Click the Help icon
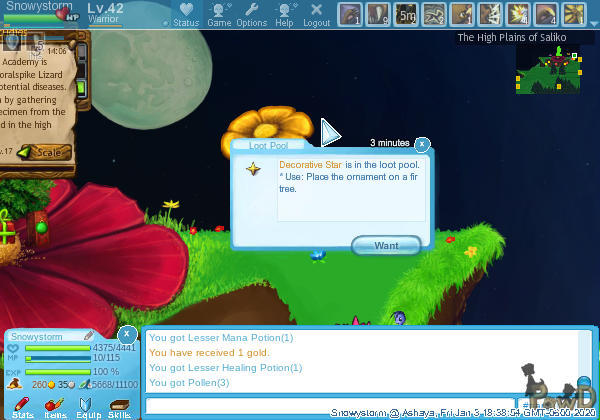This screenshot has height=420, width=600. point(284,12)
